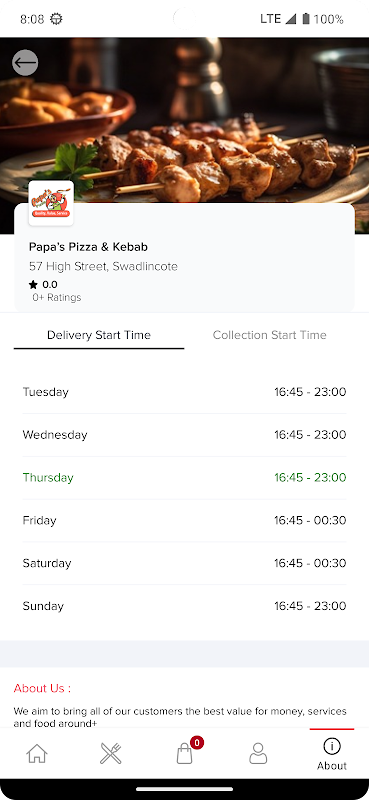Select the About info icon
Viewport: 369px width, 800px height.
coord(332,746)
